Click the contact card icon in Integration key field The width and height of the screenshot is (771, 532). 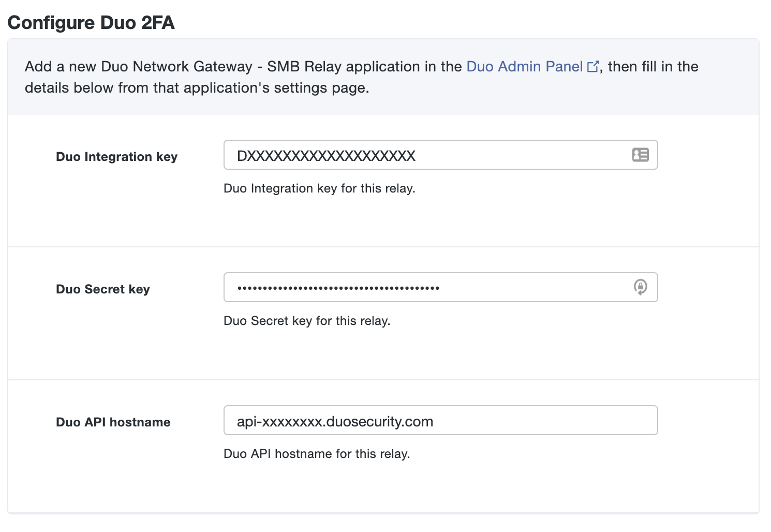640,155
